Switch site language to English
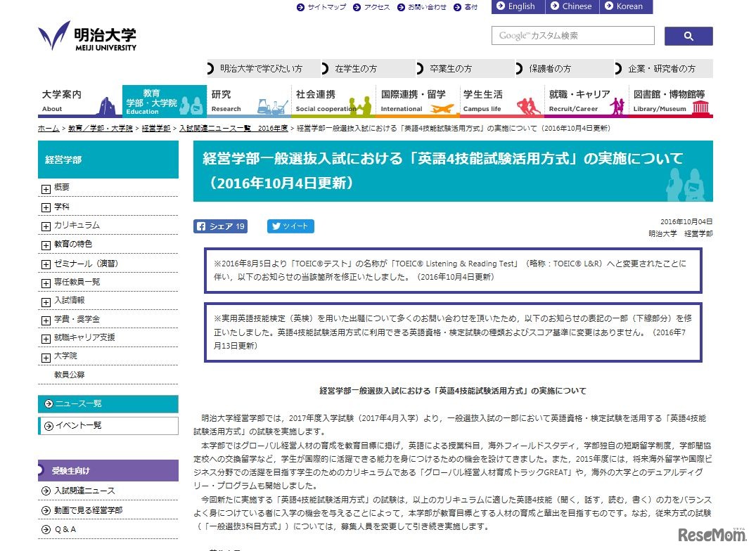756x551 pixels. point(519,6)
